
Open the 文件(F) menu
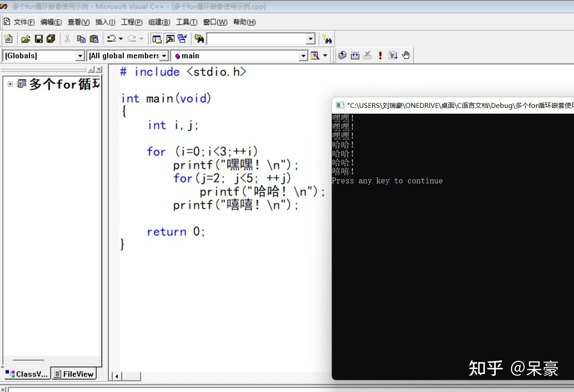point(24,22)
